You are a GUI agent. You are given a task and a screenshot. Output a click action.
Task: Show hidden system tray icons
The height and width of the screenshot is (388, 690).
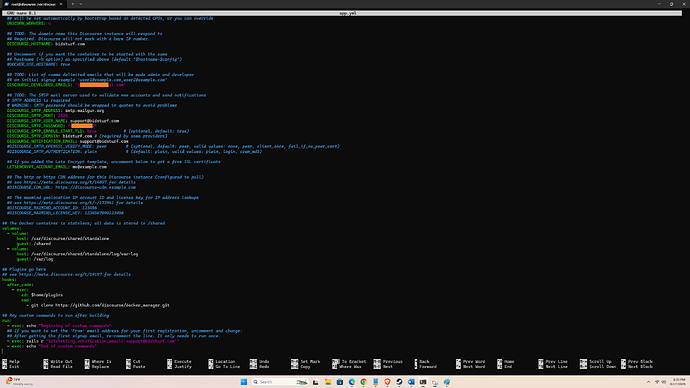(648, 382)
